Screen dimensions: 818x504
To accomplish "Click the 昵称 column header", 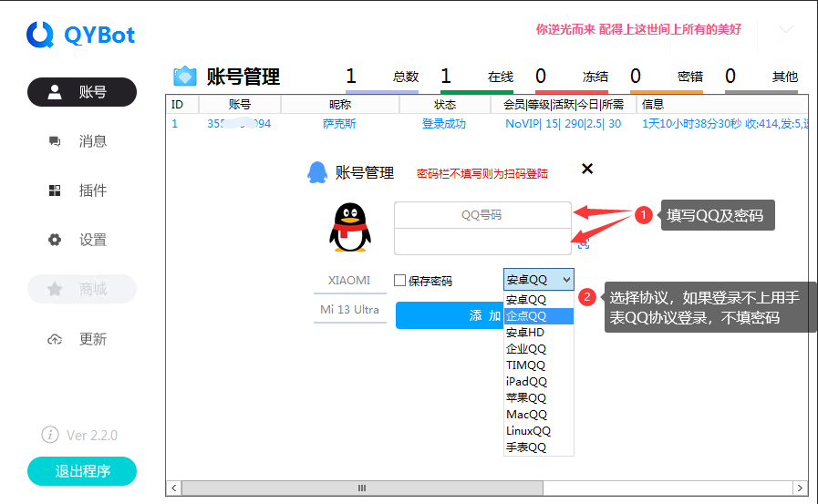I will 340,104.
